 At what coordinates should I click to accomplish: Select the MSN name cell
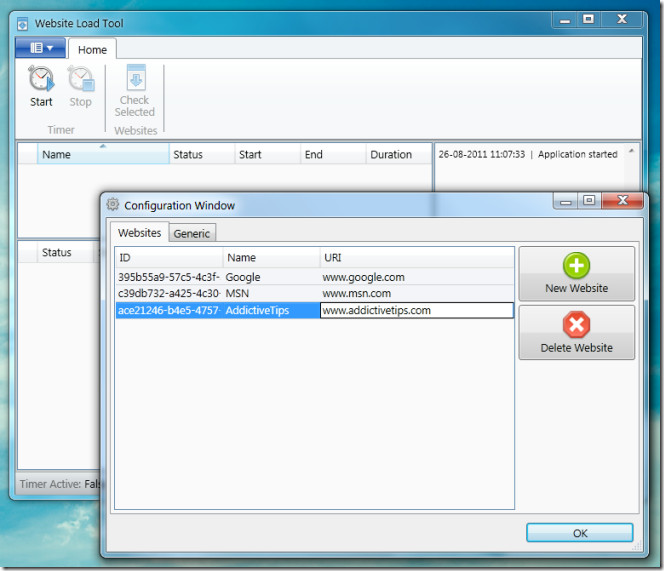click(x=271, y=294)
